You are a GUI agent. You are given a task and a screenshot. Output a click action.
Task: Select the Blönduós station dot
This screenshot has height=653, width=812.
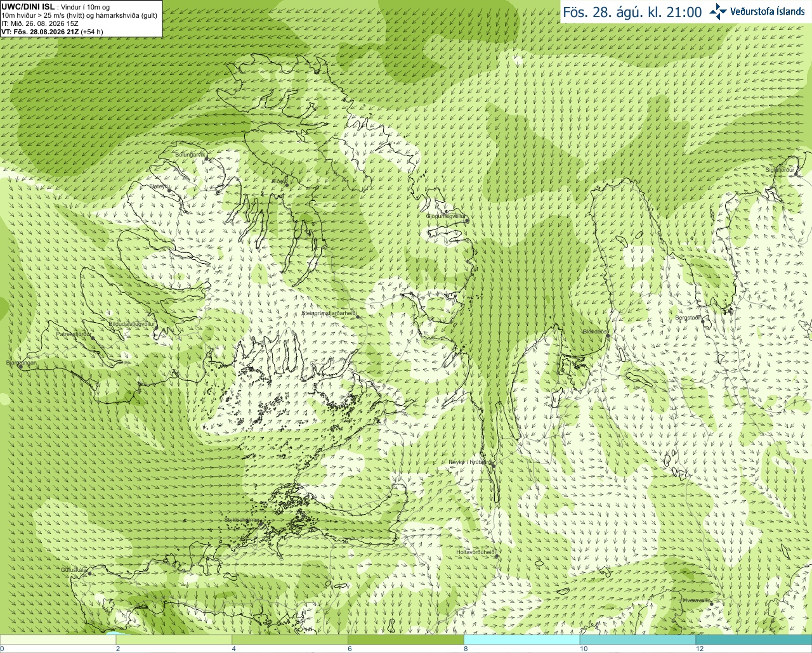607,336
